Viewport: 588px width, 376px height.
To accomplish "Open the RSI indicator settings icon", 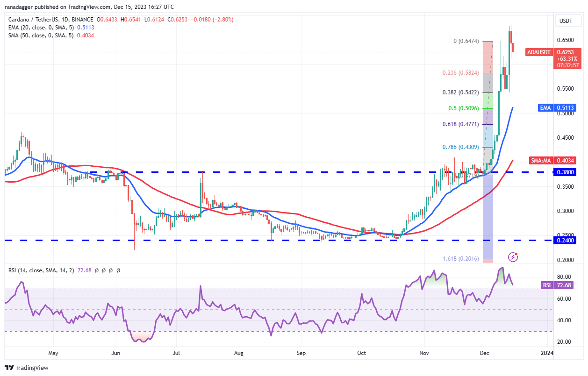I will [103, 270].
